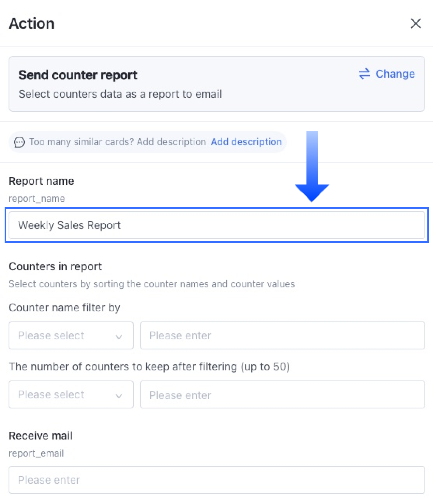Image resolution: width=433 pixels, height=504 pixels.
Task: Click the large blue down arrow annotation
Action: [312, 166]
